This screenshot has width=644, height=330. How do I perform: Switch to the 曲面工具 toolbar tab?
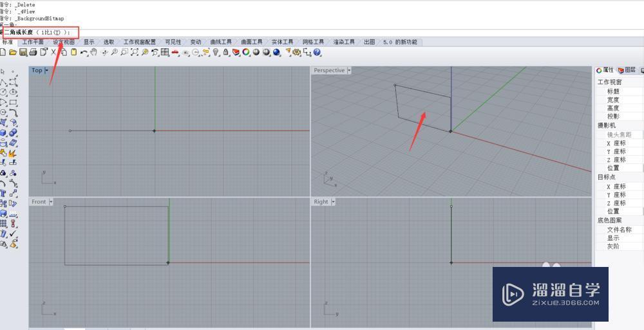pyautogui.click(x=252, y=42)
